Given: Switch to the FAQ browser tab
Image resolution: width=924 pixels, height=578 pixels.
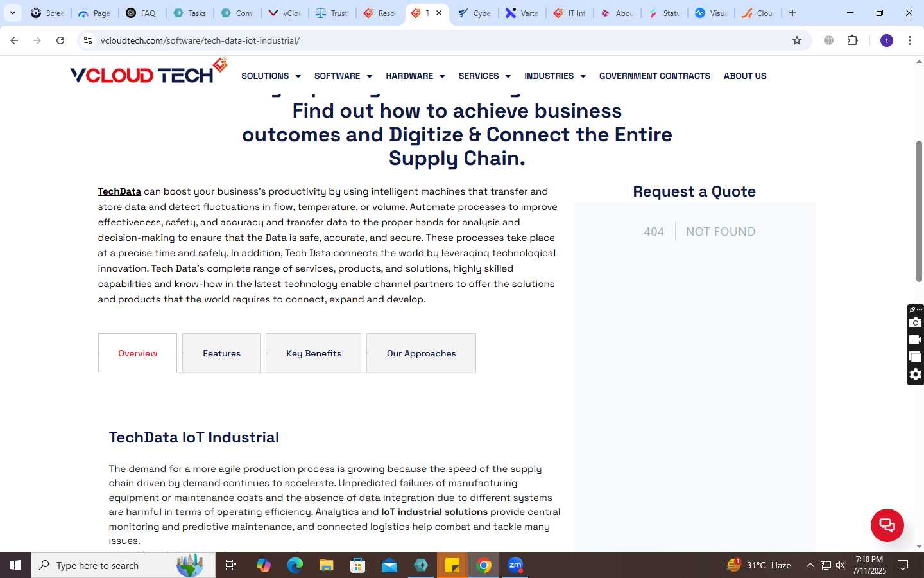Looking at the screenshot, I should 141,13.
